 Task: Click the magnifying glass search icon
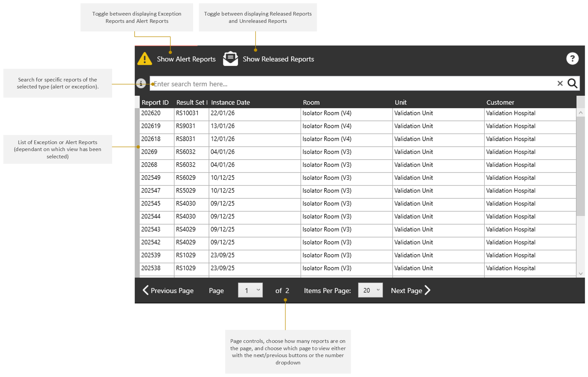pyautogui.click(x=572, y=83)
